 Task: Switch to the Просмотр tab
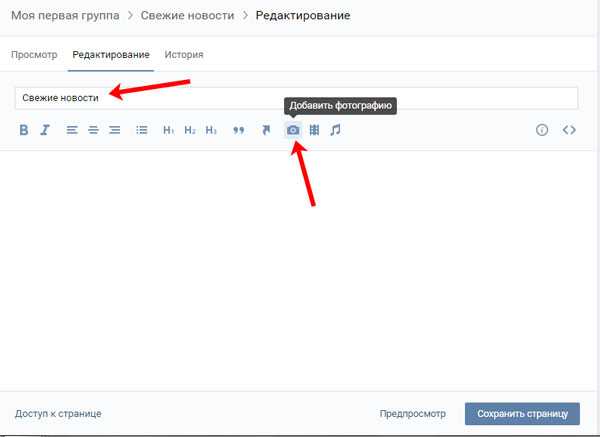point(34,55)
